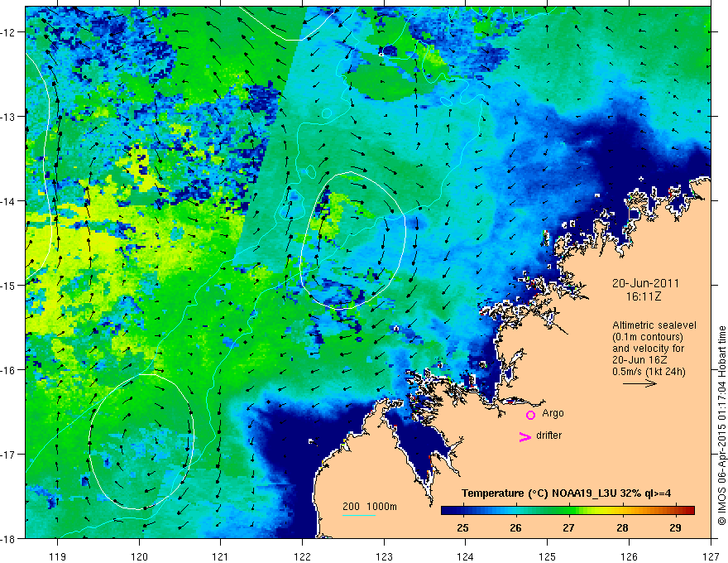Click the '20-Jun-2011' date text
Image resolution: width=728 pixels, height=563 pixels.
(645, 283)
